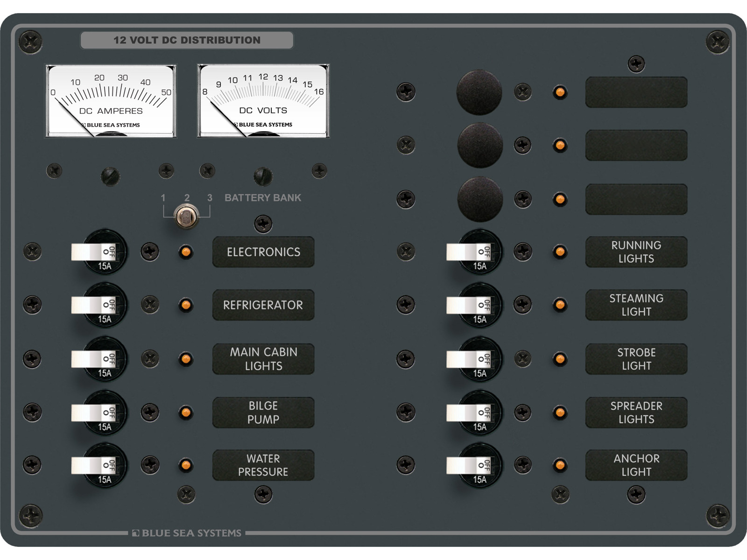
Task: Select the Spreader Lights label
Action: click(x=636, y=413)
